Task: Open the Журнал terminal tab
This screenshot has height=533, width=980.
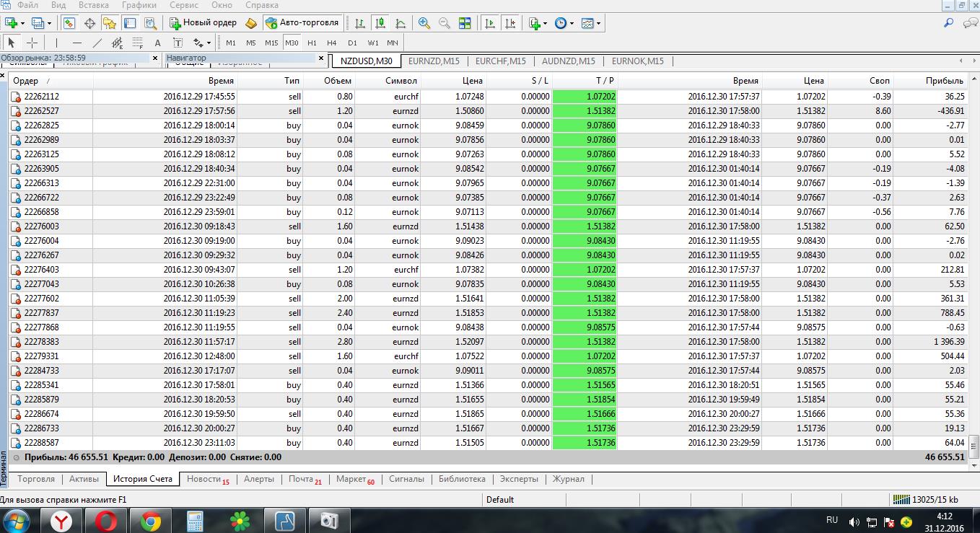Action: coord(569,479)
